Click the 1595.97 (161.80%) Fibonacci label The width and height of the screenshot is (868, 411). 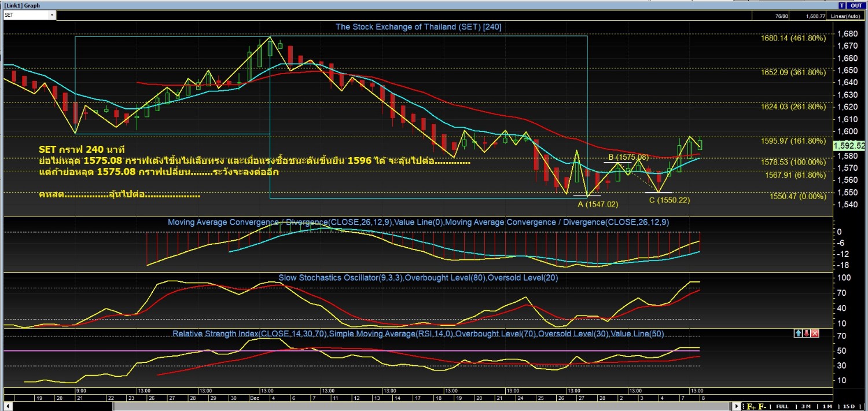793,141
